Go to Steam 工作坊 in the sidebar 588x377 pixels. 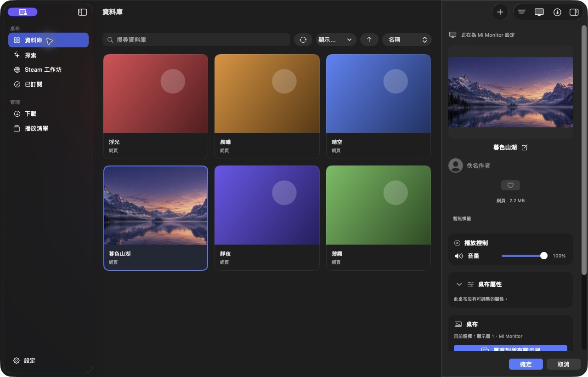pos(48,70)
